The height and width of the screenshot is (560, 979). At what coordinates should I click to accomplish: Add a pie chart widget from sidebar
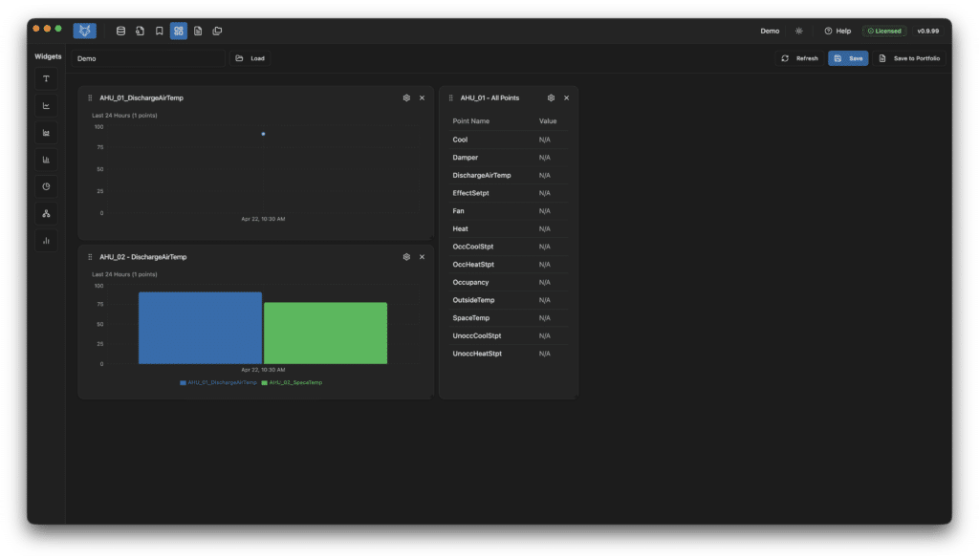[46, 186]
